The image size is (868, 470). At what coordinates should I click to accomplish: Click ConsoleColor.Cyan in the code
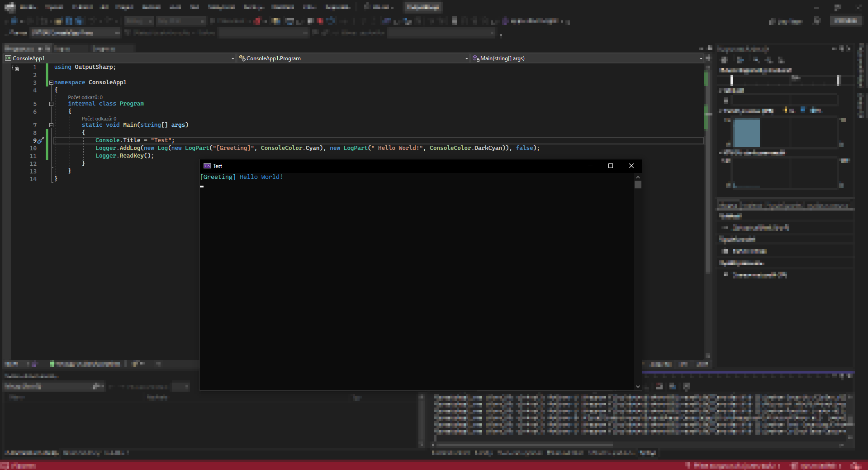[x=290, y=148]
